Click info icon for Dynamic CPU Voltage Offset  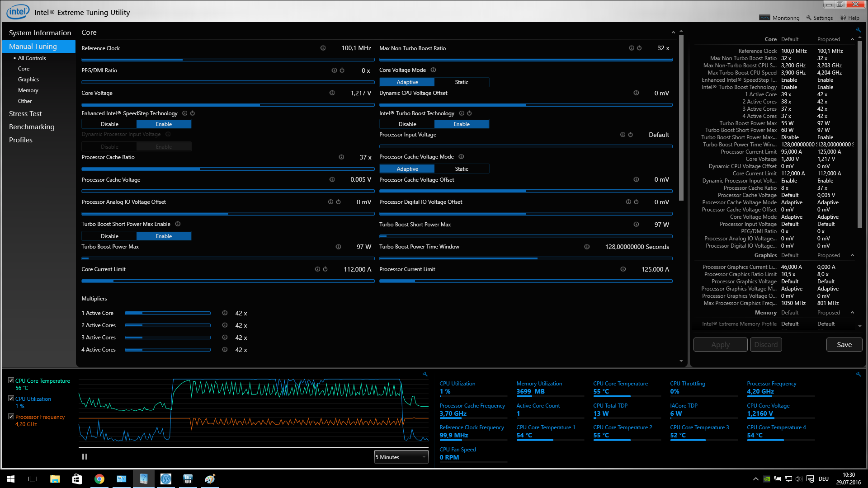point(636,93)
